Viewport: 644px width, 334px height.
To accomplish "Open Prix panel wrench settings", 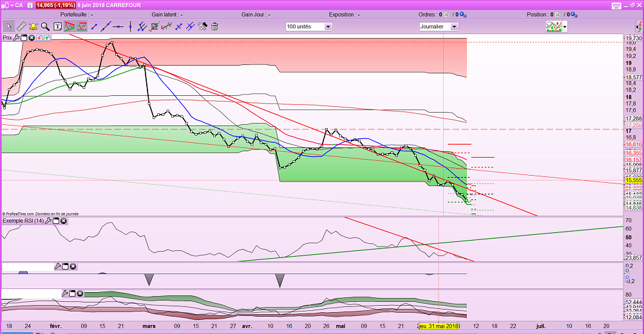I will tap(16, 38).
